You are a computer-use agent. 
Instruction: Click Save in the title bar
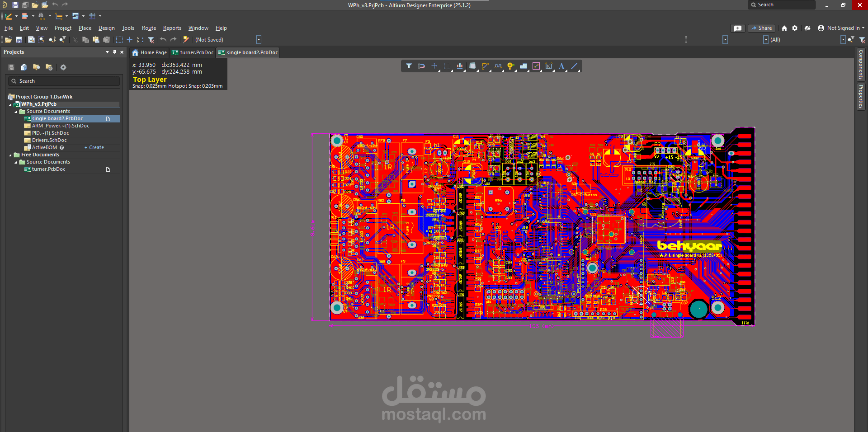(x=15, y=5)
